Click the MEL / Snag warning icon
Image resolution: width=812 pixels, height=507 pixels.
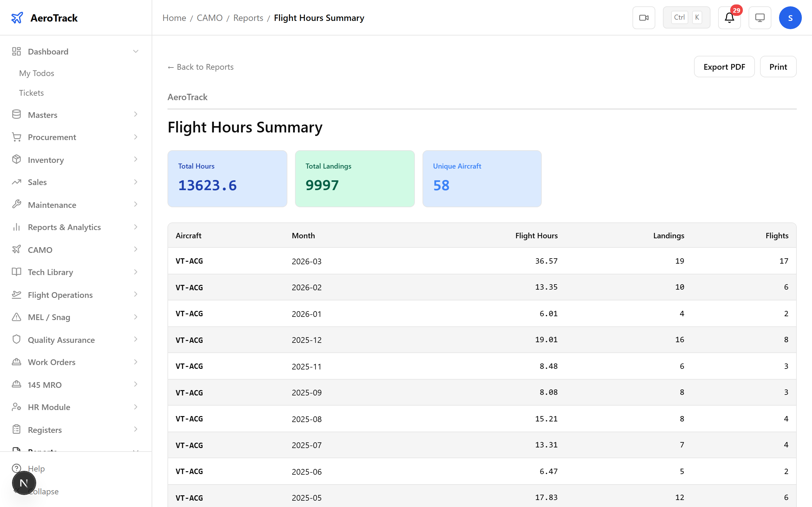(16, 317)
